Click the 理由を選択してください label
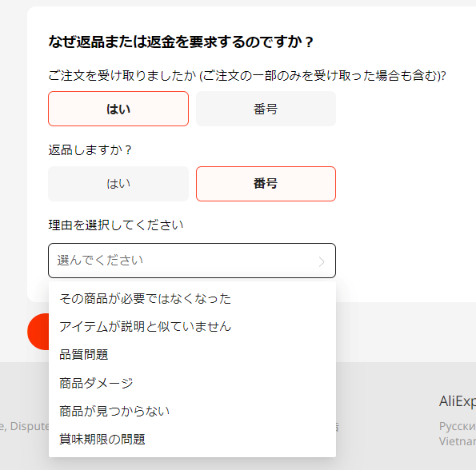 tap(116, 225)
